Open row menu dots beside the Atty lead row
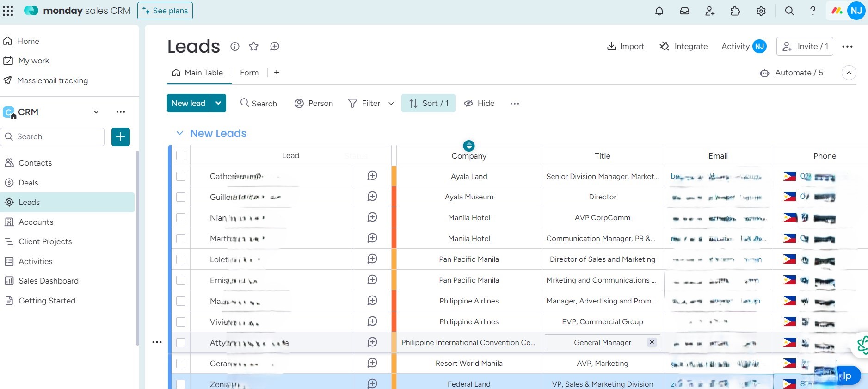Image resolution: width=868 pixels, height=389 pixels. coord(157,342)
